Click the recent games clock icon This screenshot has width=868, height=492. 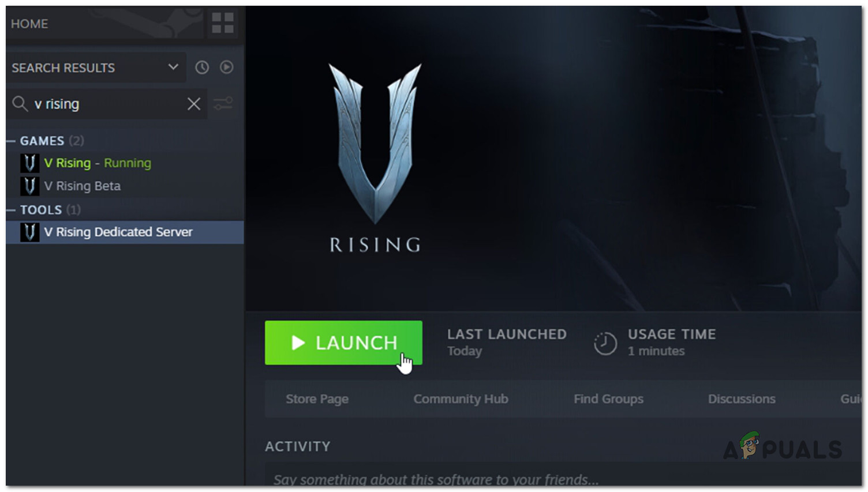(x=201, y=67)
